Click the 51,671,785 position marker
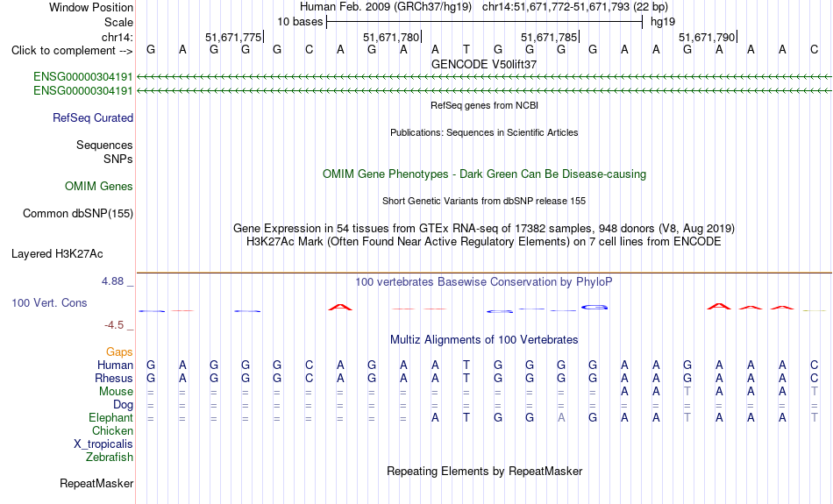Screen dimensions: 833x504 tap(549, 37)
